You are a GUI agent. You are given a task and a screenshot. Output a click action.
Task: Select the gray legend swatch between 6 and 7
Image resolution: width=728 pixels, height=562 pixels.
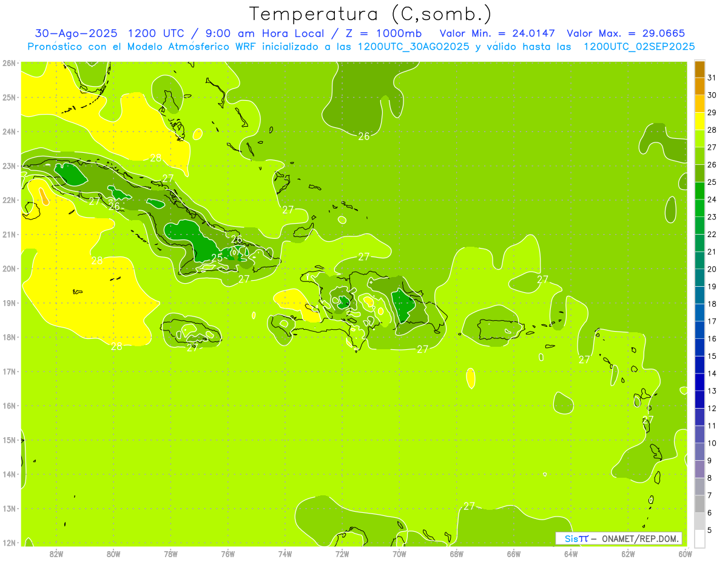699,504
